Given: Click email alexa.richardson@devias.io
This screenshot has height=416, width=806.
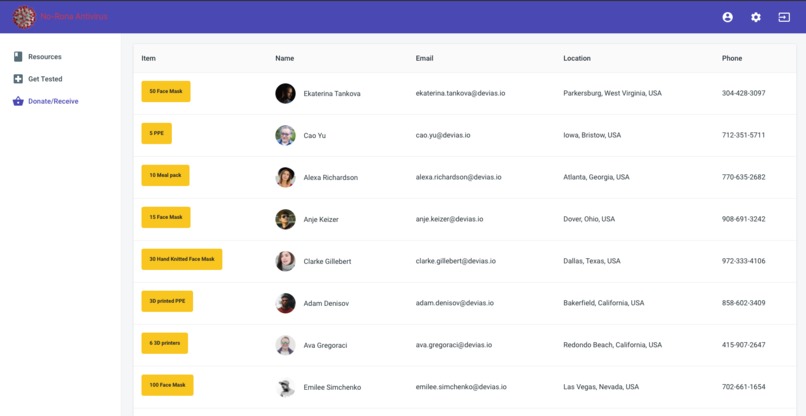Looking at the screenshot, I should click(459, 177).
